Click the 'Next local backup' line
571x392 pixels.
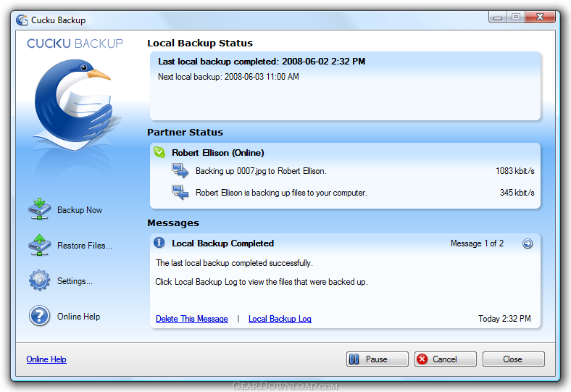[228, 77]
